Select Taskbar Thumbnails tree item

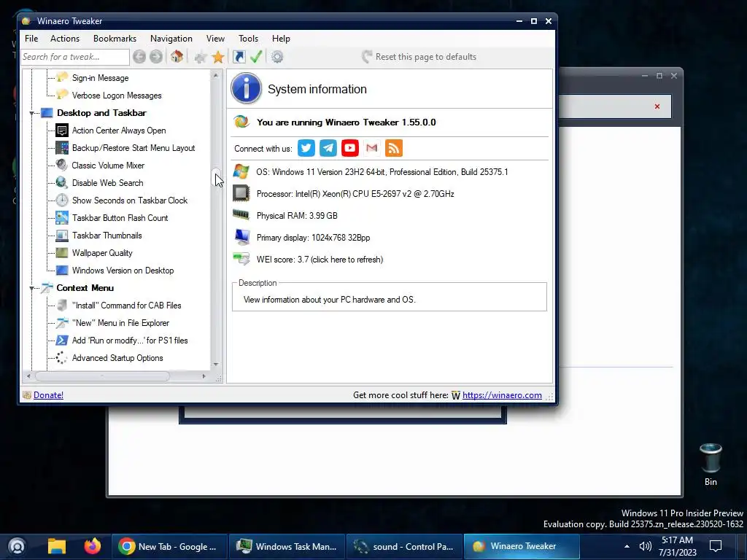tap(107, 236)
